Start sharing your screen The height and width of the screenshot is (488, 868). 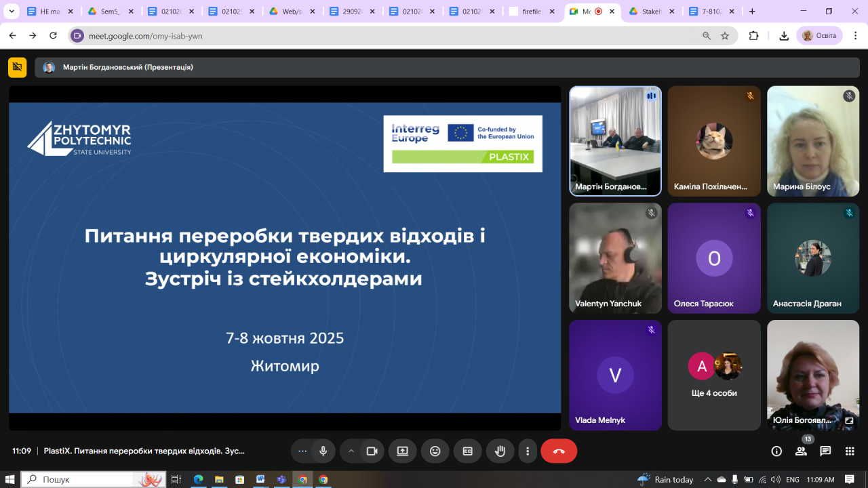click(403, 451)
